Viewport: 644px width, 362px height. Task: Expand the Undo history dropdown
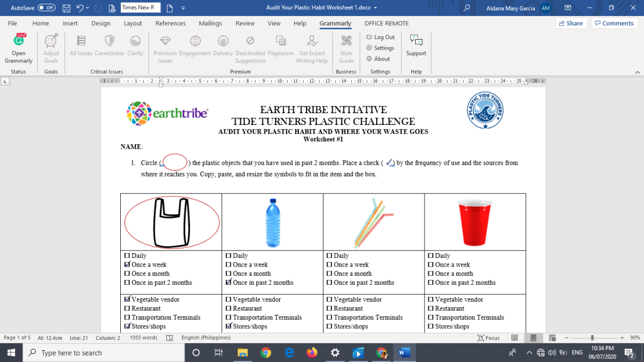88,8
